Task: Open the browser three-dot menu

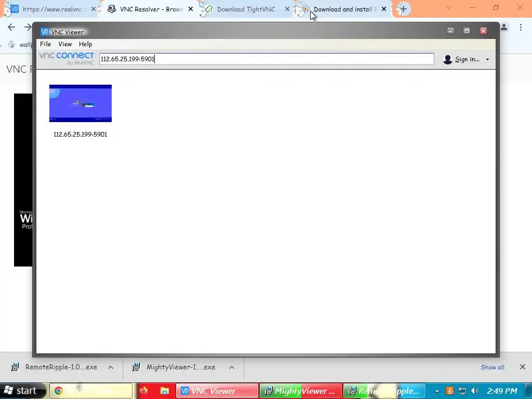Action: point(521,27)
